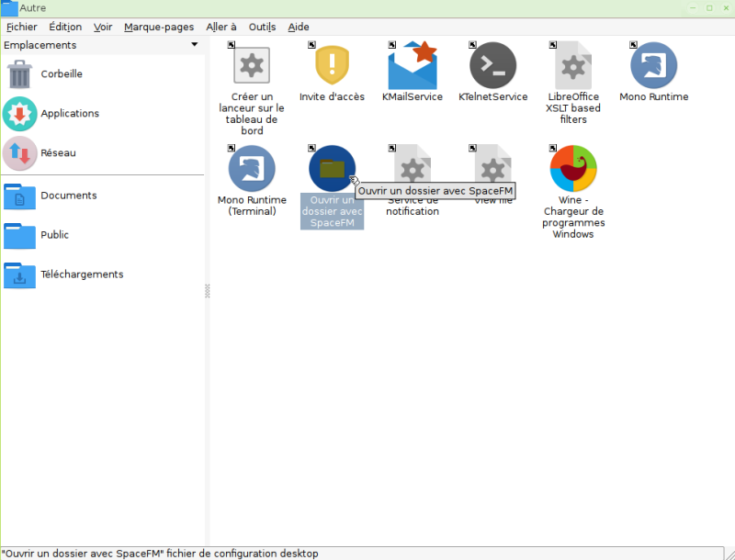Select the View file gear icon
The height and width of the screenshot is (560, 735).
click(x=493, y=164)
